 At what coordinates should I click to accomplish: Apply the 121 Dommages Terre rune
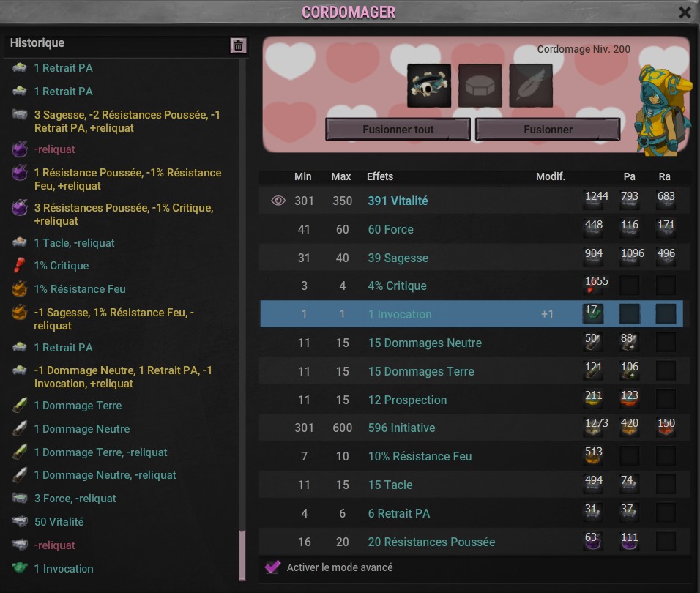click(x=594, y=371)
